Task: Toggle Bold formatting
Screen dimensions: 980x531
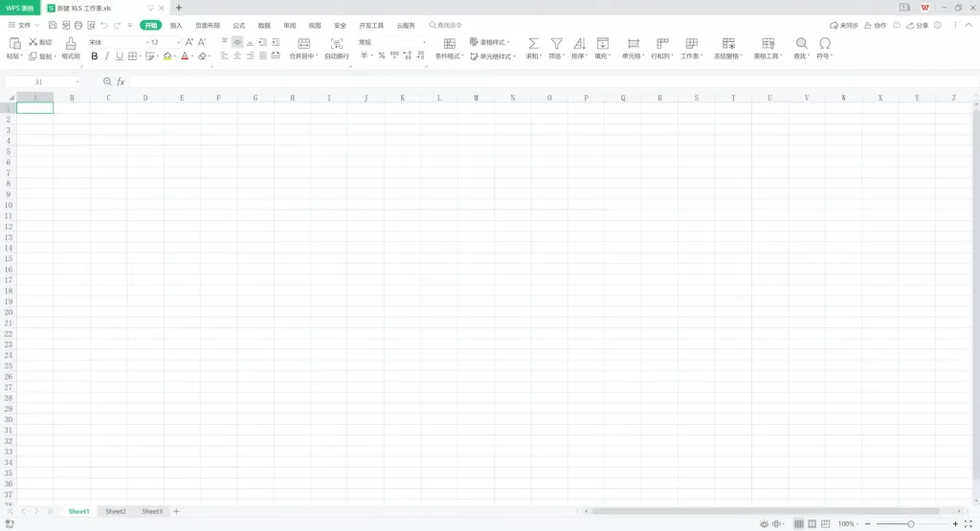Action: click(x=95, y=56)
